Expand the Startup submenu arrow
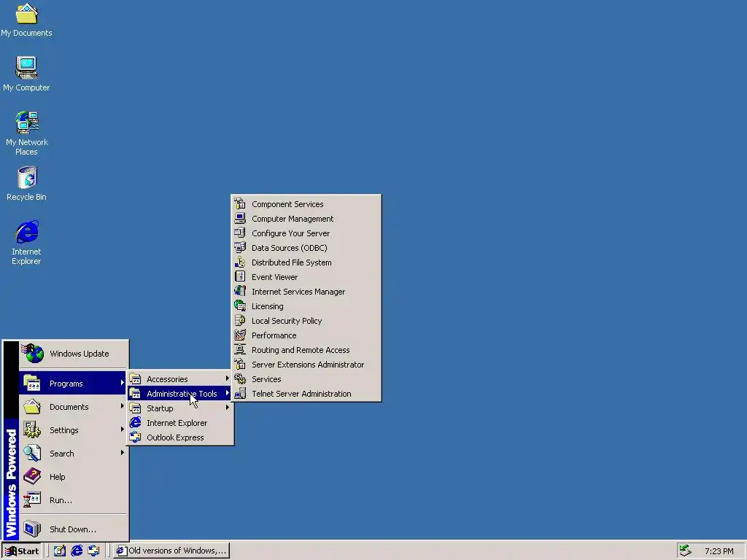This screenshot has width=747, height=560. [228, 408]
